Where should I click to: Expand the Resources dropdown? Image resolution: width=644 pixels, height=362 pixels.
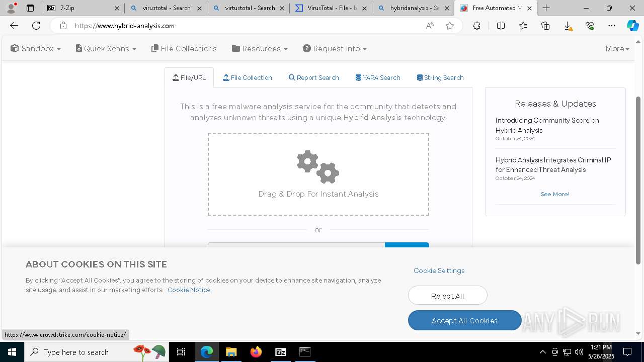pyautogui.click(x=260, y=49)
